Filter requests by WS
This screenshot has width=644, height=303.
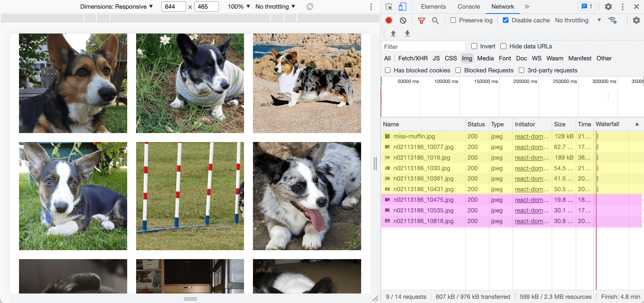pyautogui.click(x=537, y=58)
